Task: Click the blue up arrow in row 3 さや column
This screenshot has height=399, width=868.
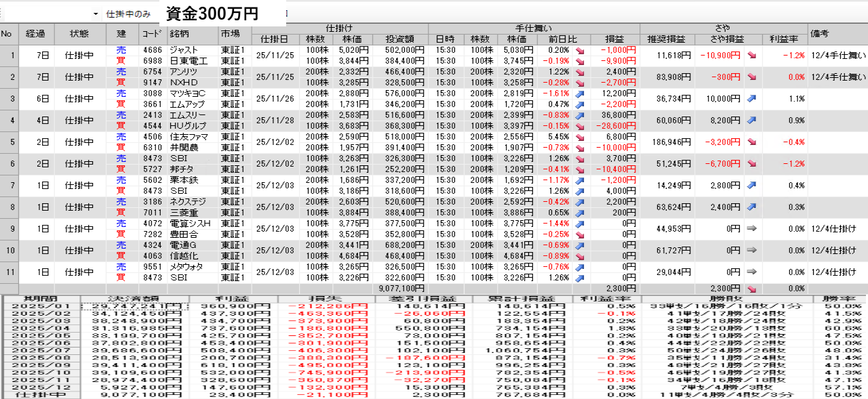Action: (x=752, y=98)
